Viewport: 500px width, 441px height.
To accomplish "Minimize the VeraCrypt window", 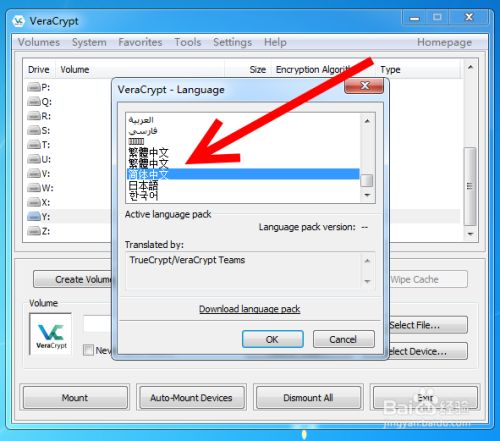I will pos(414,17).
